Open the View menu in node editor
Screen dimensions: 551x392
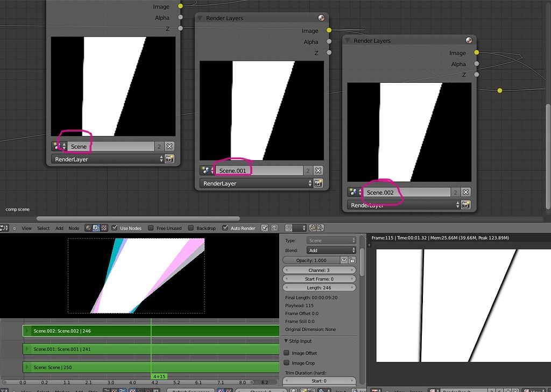click(x=26, y=229)
